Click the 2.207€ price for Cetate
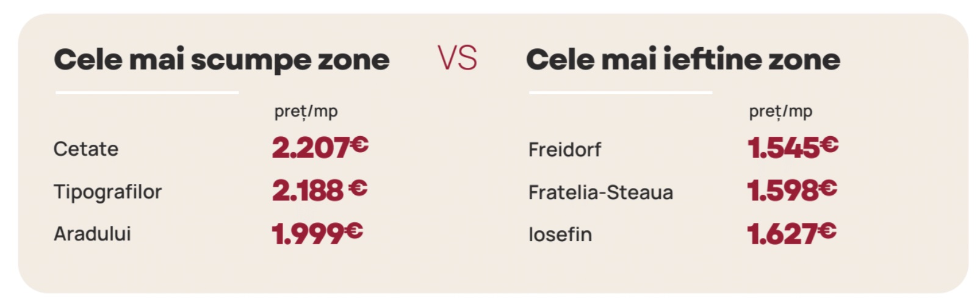The height and width of the screenshot is (298, 980). (x=319, y=147)
